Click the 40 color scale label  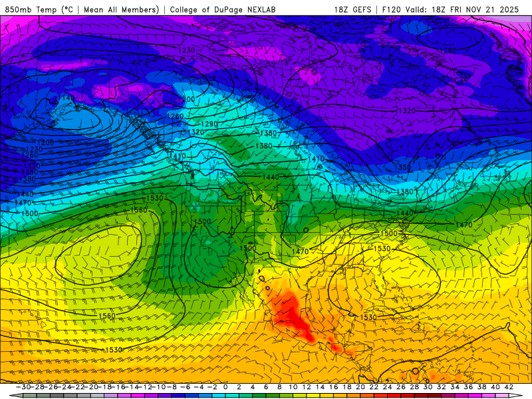[495, 387]
